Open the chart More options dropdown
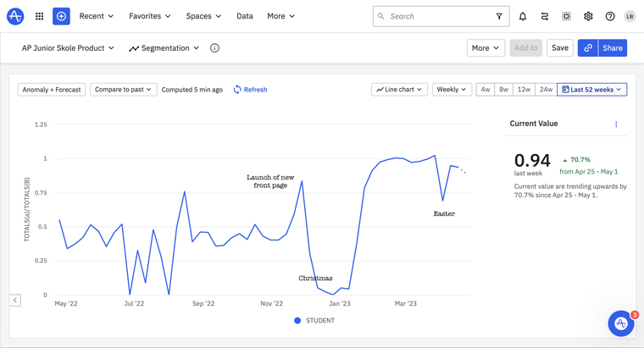644x348 pixels. click(x=486, y=48)
